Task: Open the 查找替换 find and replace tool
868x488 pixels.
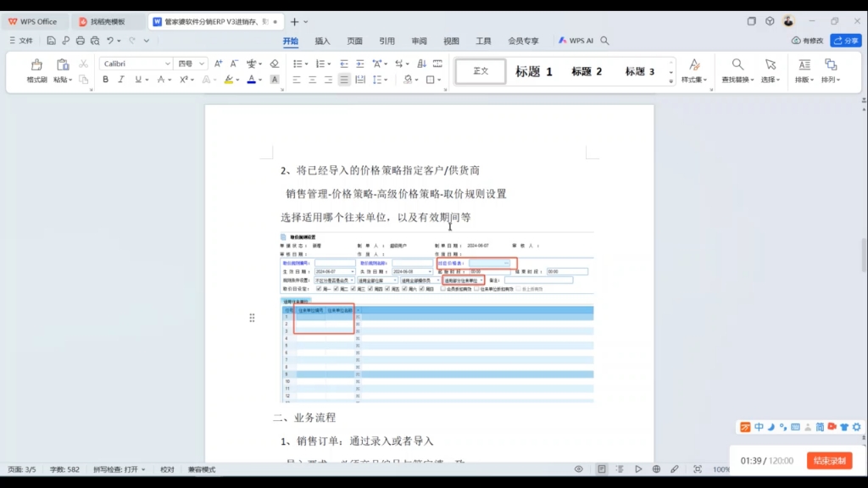Action: pyautogui.click(x=736, y=64)
